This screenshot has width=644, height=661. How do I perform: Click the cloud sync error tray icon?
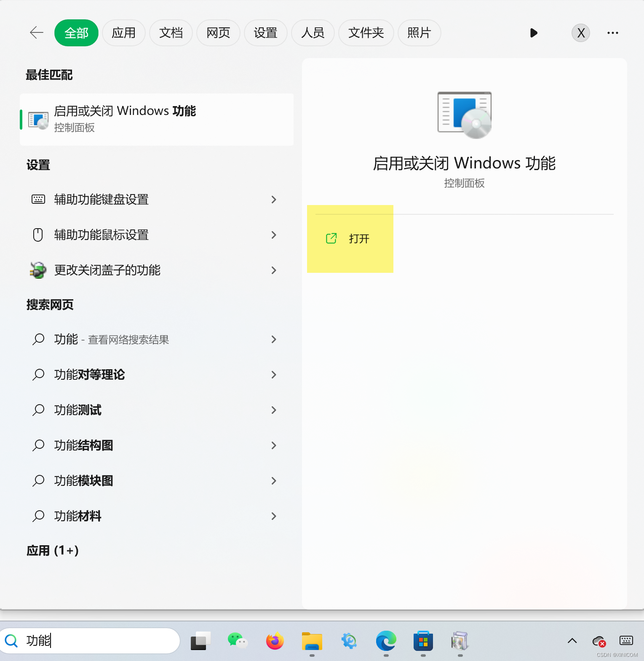click(599, 642)
